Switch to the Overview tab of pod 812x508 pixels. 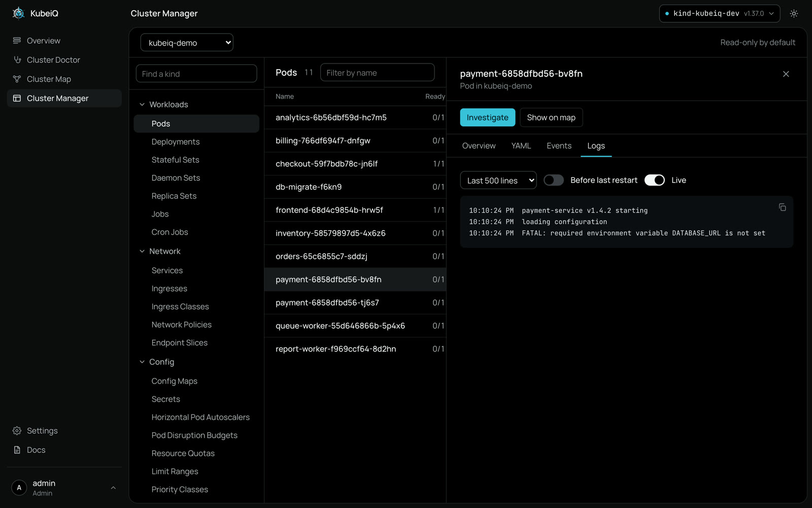(x=479, y=146)
